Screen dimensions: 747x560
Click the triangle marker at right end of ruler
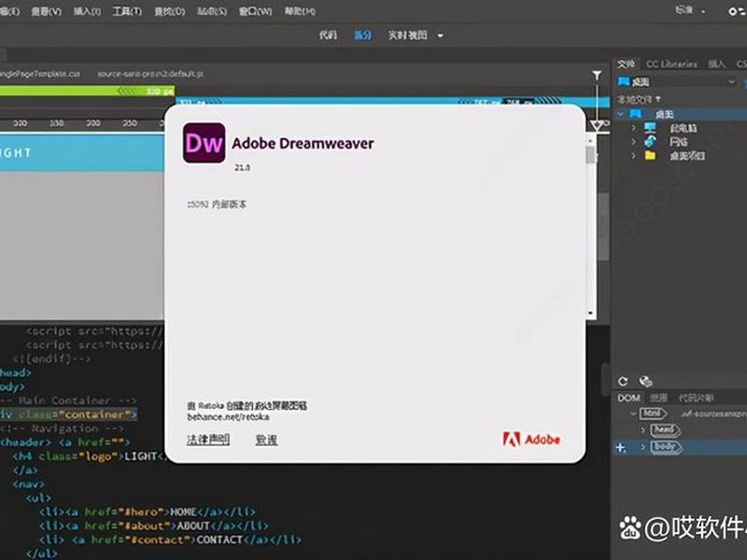click(598, 125)
